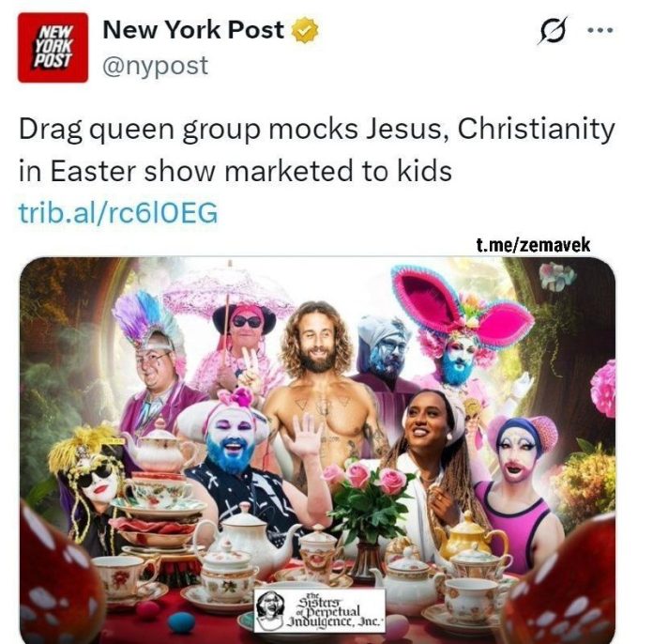Open the Grok slashed-circle icon
653x644 pixels.
[553, 30]
